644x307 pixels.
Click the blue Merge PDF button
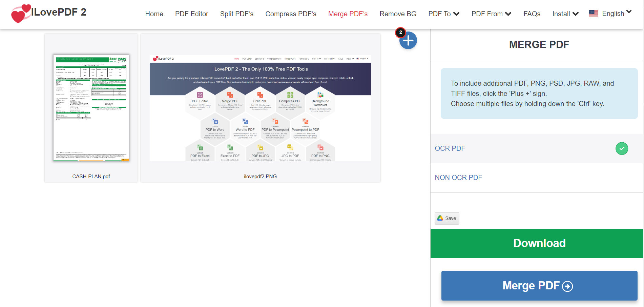click(x=539, y=286)
